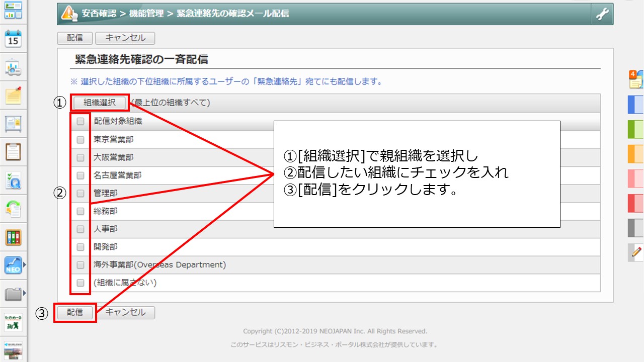Go to 機能管理 in the breadcrumb
Viewport: 644px width, 362px height.
tap(146, 14)
